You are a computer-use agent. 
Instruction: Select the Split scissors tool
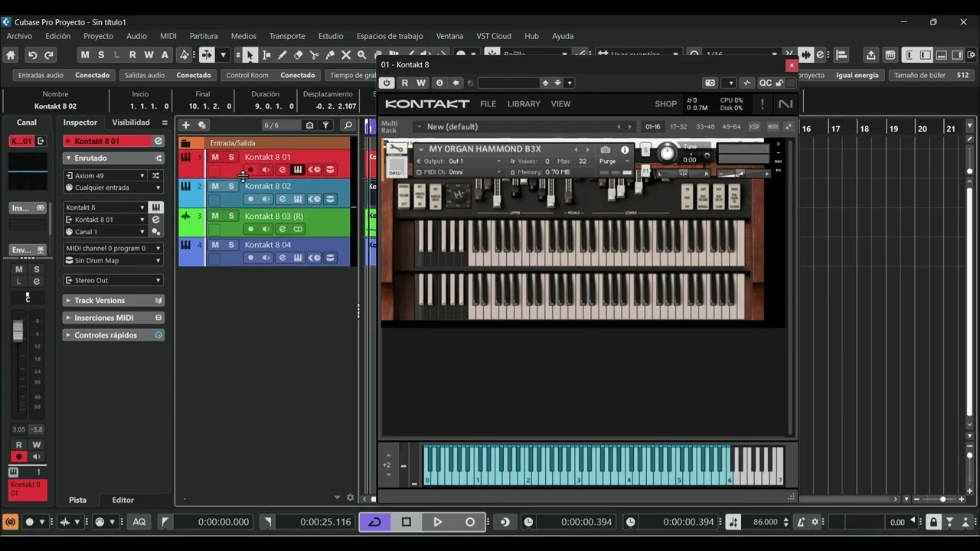(314, 54)
